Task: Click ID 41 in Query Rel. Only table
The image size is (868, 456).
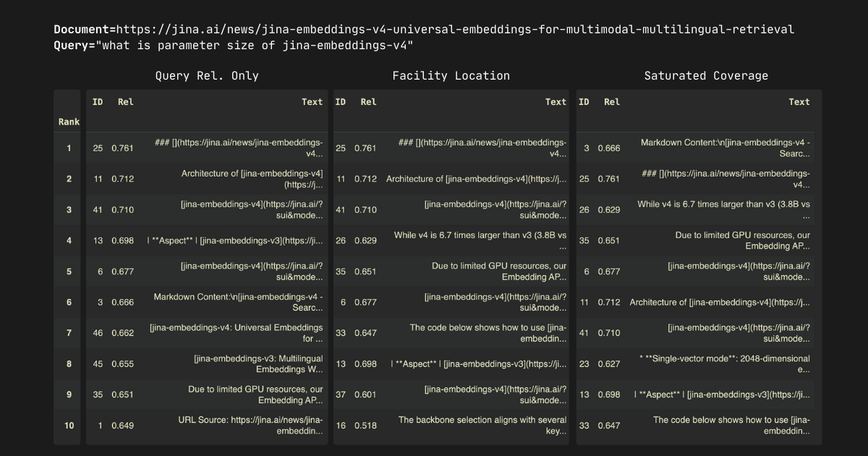Action: [98, 209]
